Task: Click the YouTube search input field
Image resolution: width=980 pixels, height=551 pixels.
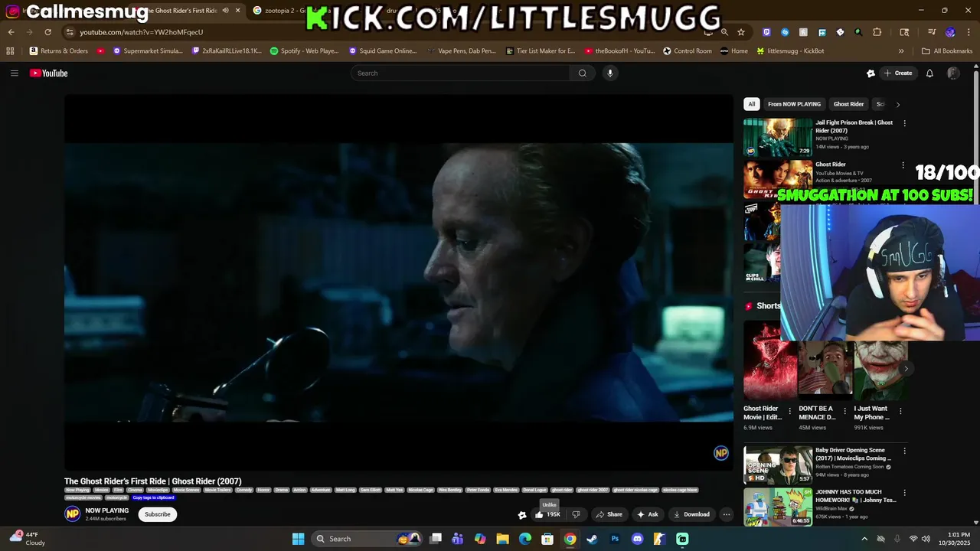Action: pyautogui.click(x=460, y=73)
